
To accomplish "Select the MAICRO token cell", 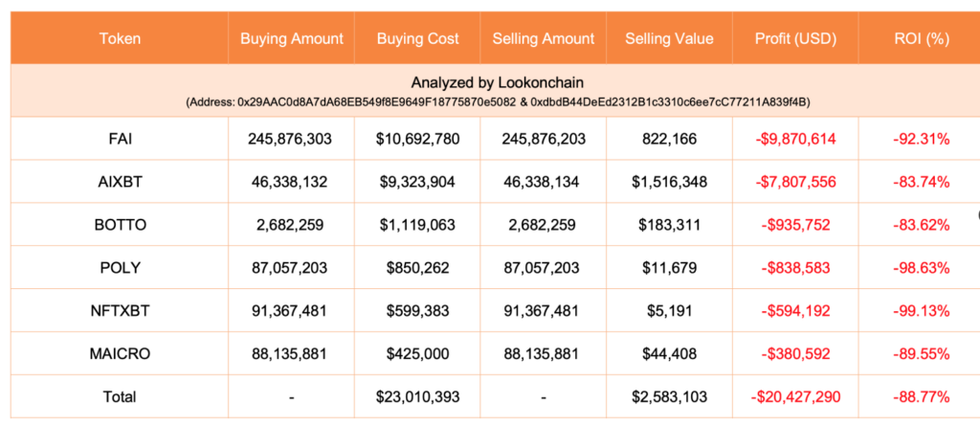I will [x=120, y=353].
